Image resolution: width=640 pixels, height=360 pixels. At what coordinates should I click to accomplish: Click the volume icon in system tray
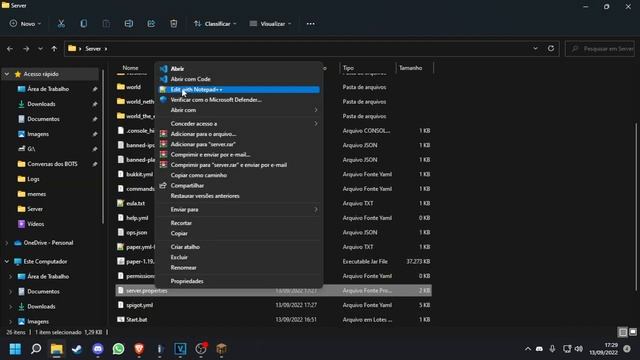pyautogui.click(x=579, y=349)
